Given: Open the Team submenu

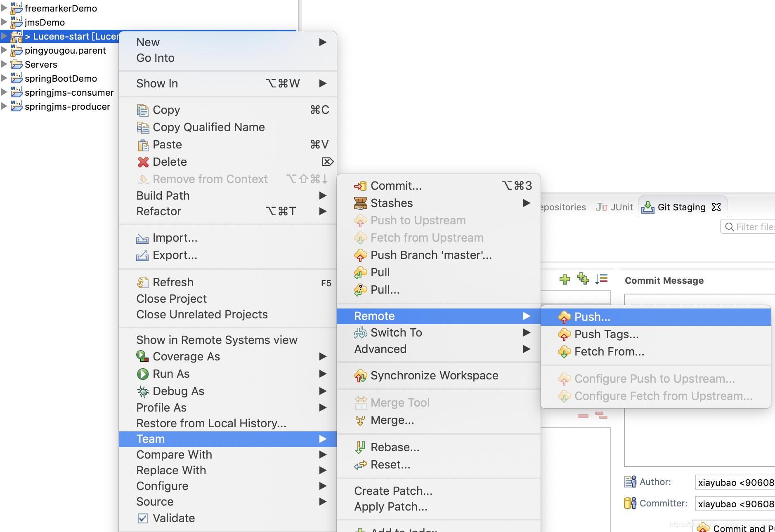Looking at the screenshot, I should click(x=228, y=439).
